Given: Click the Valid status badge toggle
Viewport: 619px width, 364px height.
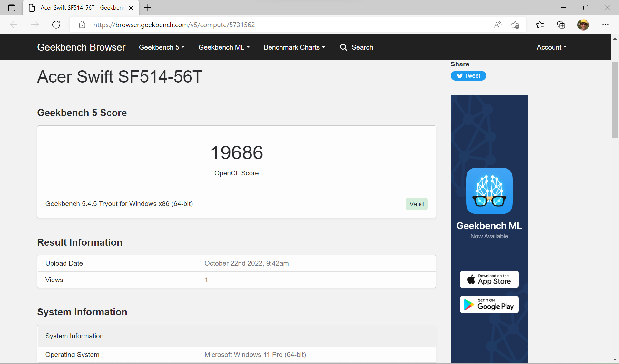Looking at the screenshot, I should click(416, 204).
